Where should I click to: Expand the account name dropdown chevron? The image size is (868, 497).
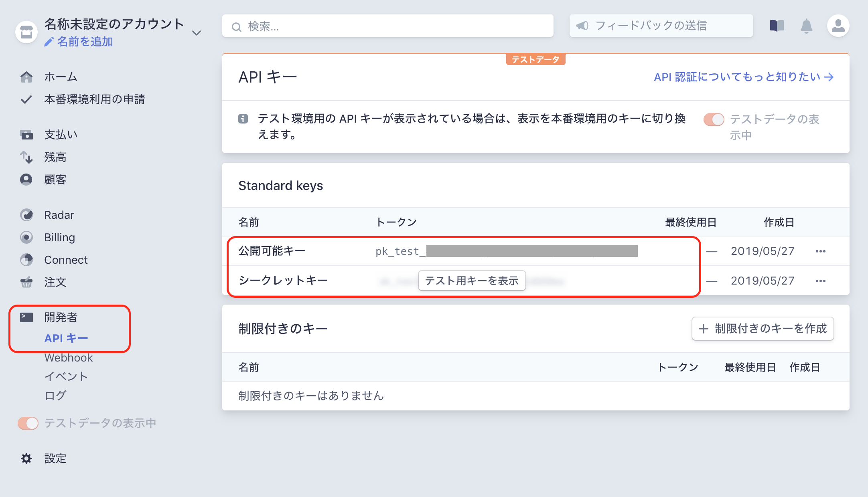[197, 33]
